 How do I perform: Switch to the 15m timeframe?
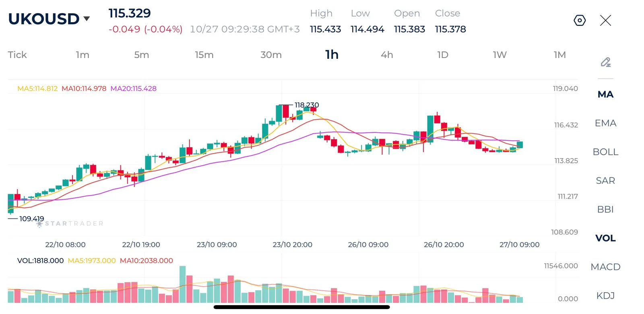[x=204, y=55]
